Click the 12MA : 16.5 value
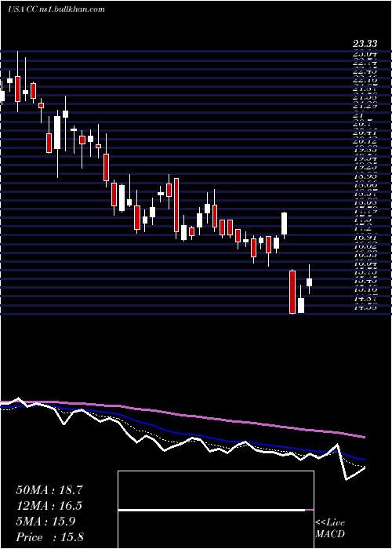 (49, 506)
